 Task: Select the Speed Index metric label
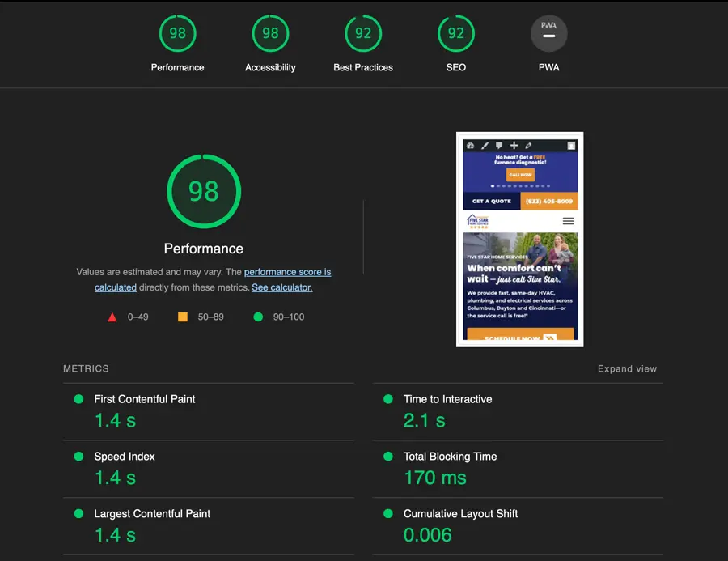[x=125, y=457]
